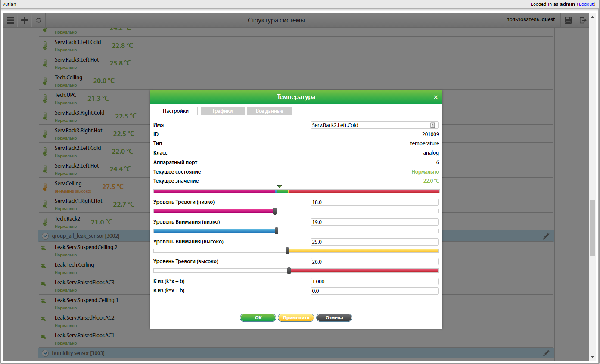600x364 pixels.
Task: Click the Отмена button
Action: point(334,318)
